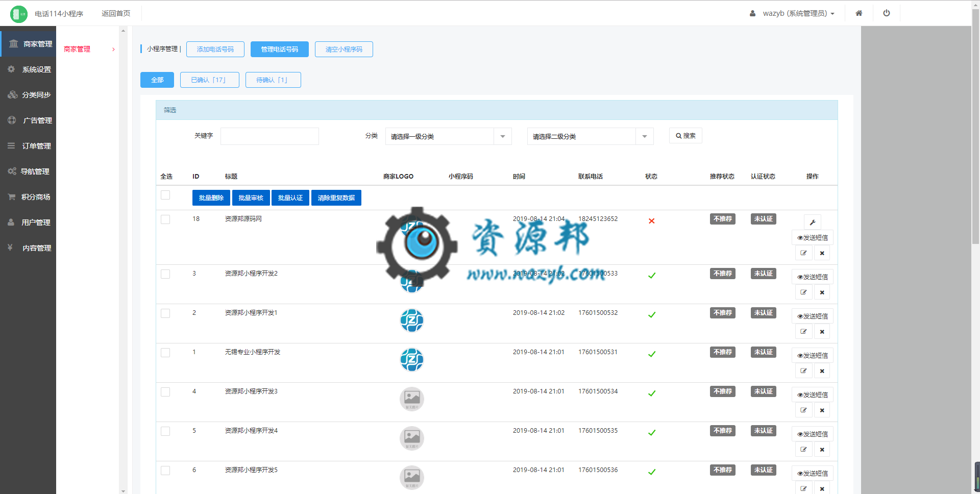
Task: Open 导航管理 in the sidebar
Action: click(x=28, y=171)
